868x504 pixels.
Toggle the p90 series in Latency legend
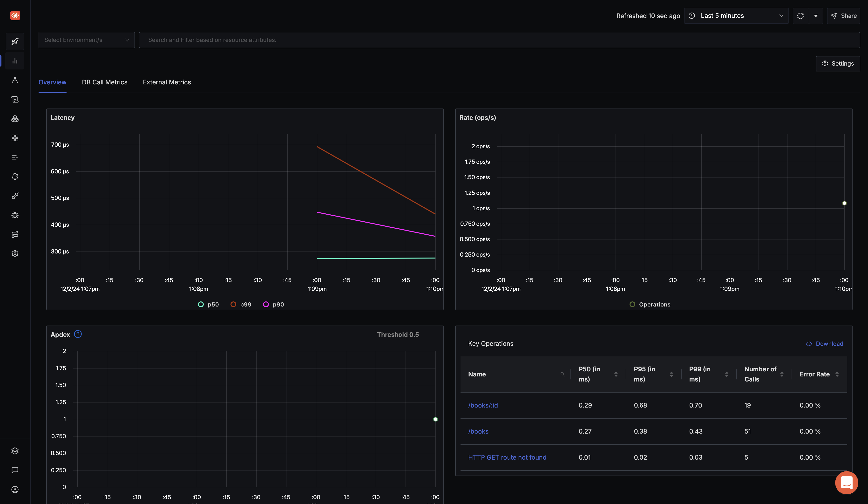coord(273,305)
